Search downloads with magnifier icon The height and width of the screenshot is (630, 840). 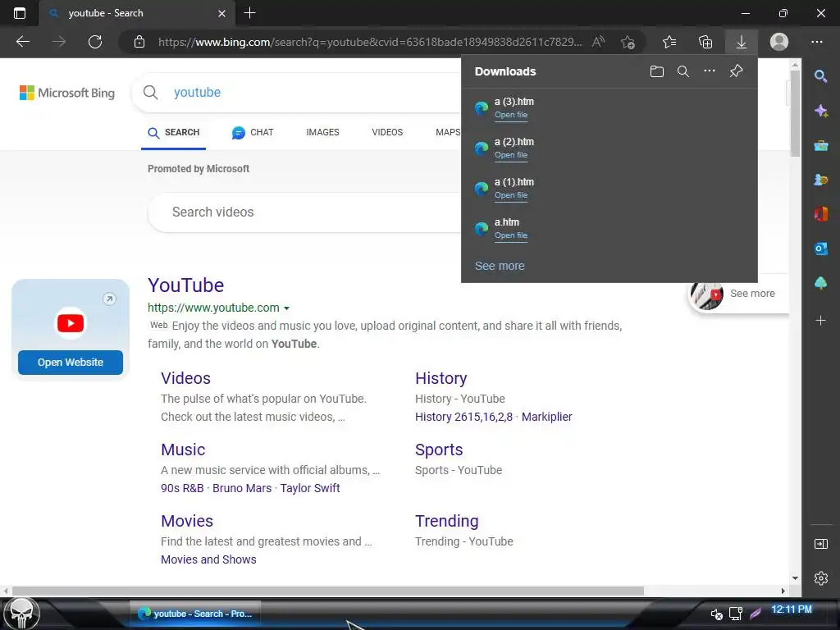(683, 71)
